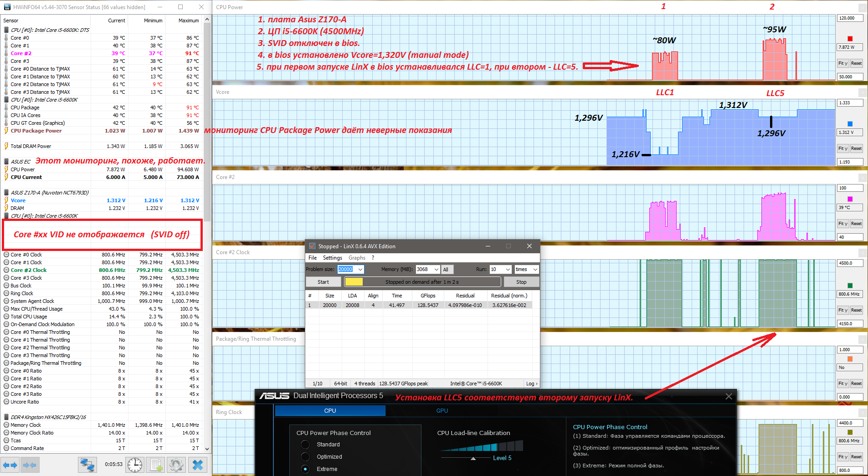
Task: Select Extreme CPU Power Phase Control option
Action: point(305,469)
